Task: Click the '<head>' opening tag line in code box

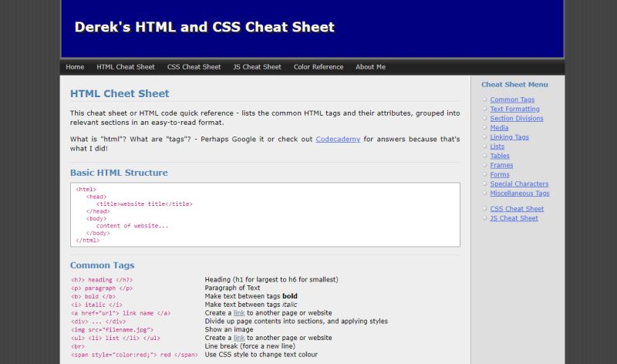Action: point(96,197)
